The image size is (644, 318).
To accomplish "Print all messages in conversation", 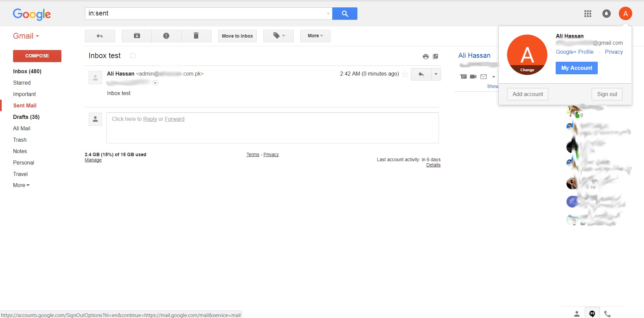I will pyautogui.click(x=425, y=56).
